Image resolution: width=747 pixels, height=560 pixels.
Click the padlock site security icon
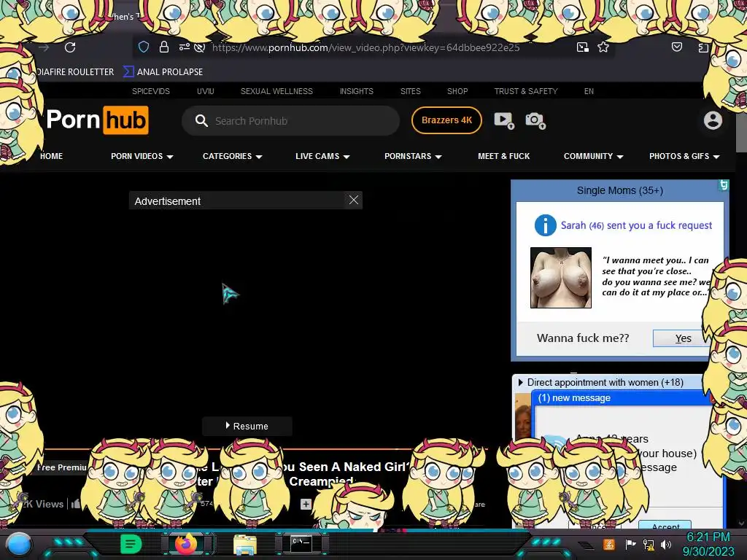(164, 47)
